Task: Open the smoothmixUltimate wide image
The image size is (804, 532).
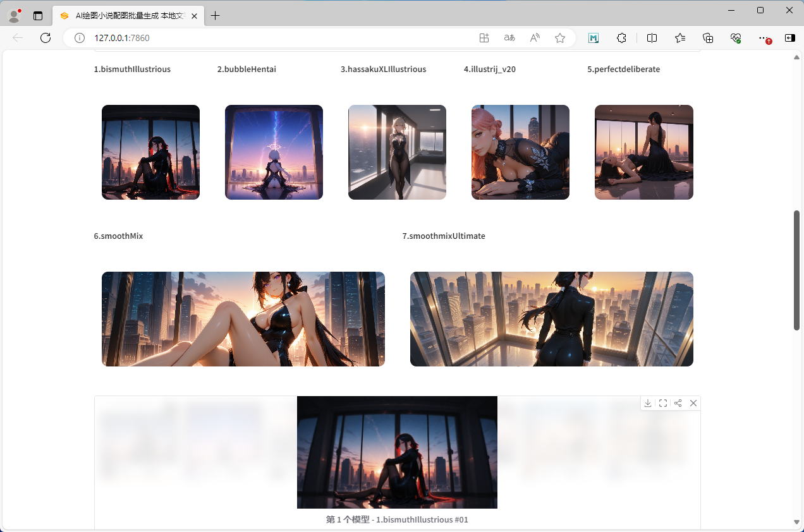Action: pyautogui.click(x=551, y=319)
